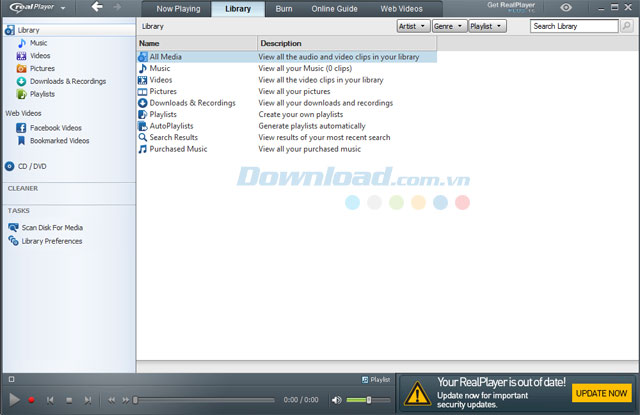
Task: Select the Playlists row in list
Action: click(x=287, y=114)
